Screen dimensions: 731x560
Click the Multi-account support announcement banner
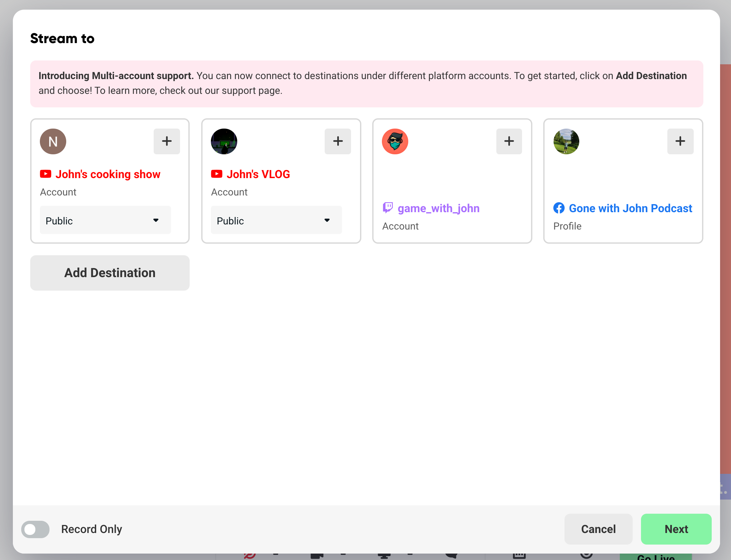pyautogui.click(x=367, y=84)
